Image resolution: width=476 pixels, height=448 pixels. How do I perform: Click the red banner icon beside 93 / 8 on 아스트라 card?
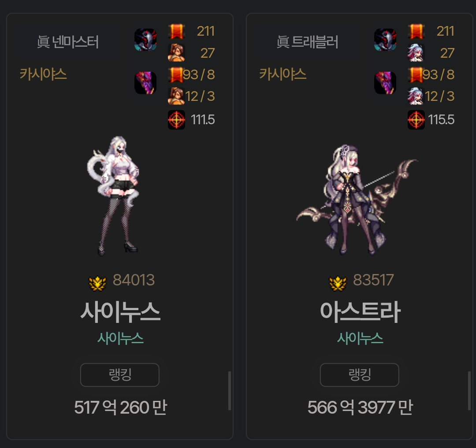(x=415, y=75)
